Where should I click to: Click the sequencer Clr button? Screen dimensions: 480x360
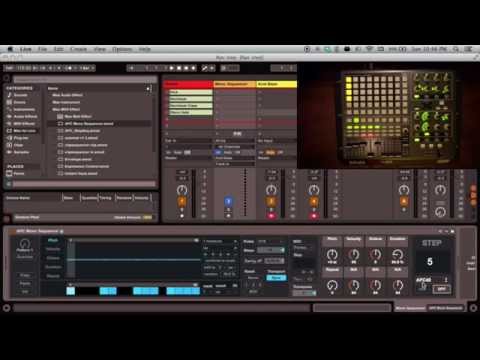point(25,292)
